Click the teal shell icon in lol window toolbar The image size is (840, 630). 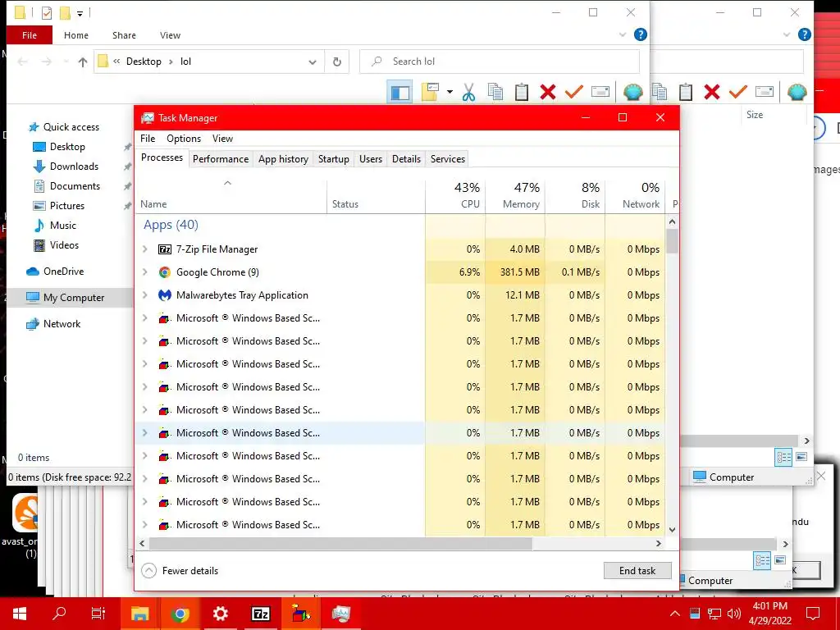coord(632,92)
